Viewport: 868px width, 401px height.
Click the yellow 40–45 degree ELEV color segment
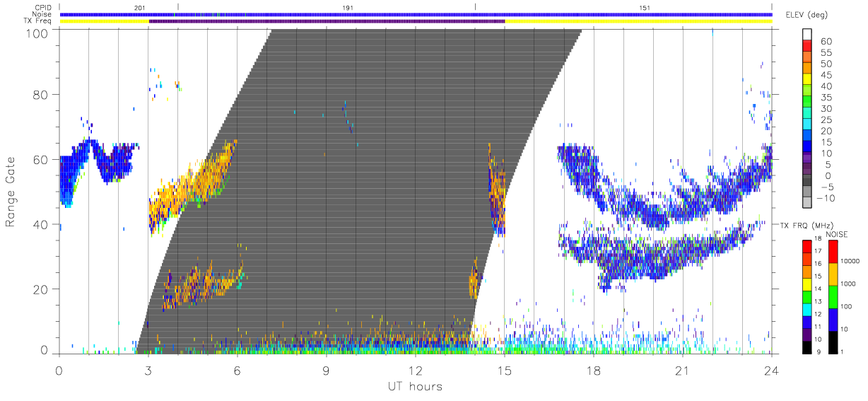click(807, 80)
